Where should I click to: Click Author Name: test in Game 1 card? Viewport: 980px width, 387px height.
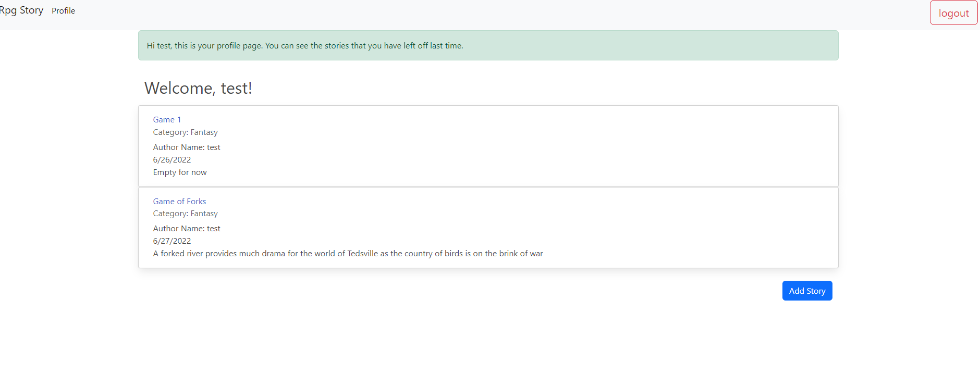[187, 147]
